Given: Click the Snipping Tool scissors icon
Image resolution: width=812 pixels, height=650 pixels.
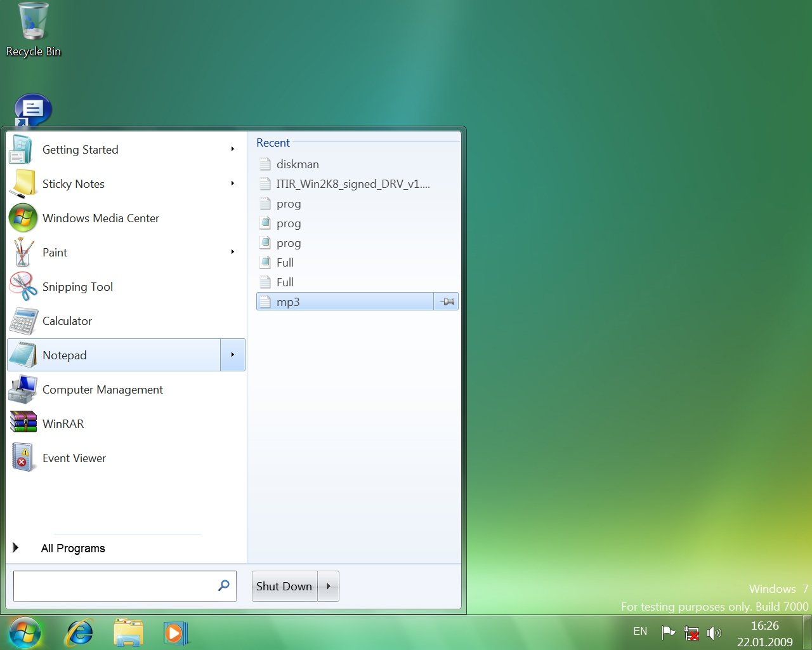Looking at the screenshot, I should 23,287.
